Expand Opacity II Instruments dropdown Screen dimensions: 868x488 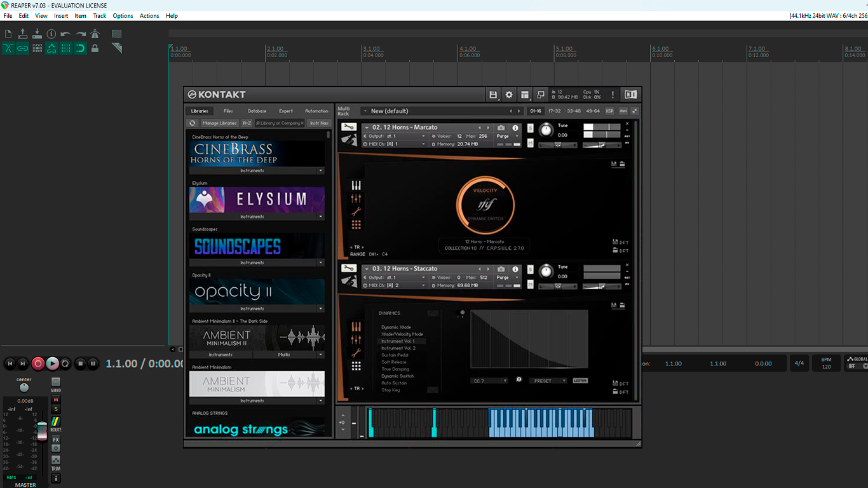(x=320, y=309)
